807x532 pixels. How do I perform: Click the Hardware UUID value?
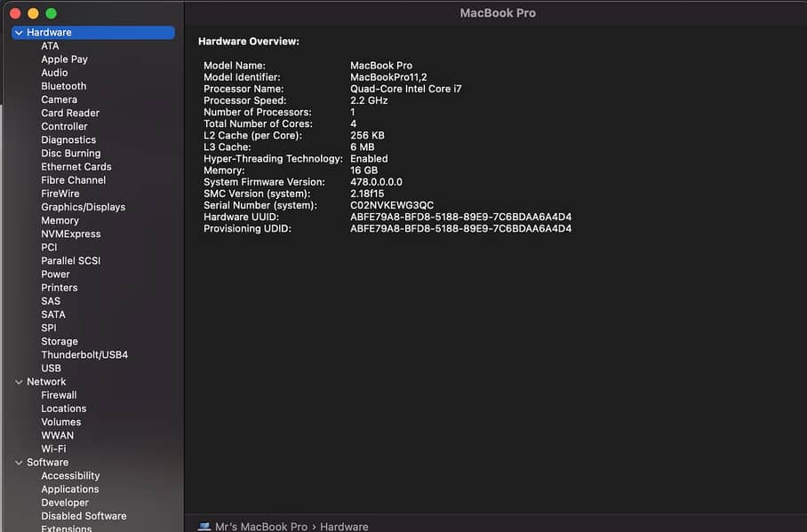[x=460, y=217]
